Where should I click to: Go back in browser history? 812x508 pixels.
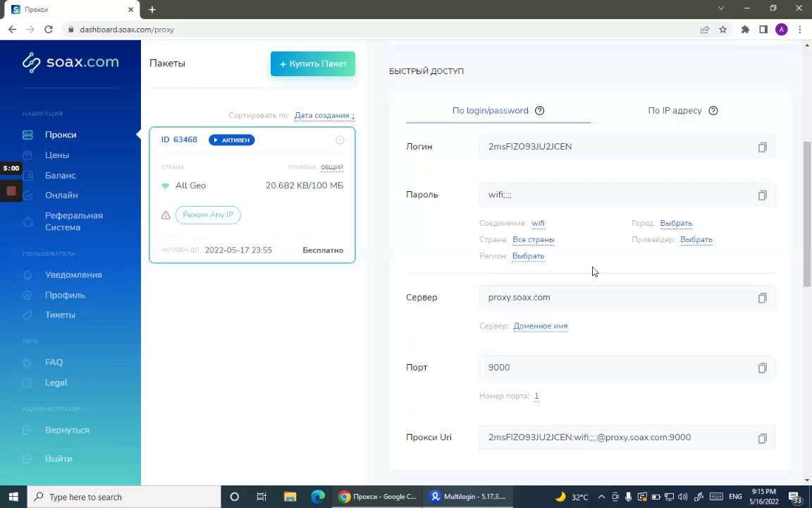[x=13, y=30]
